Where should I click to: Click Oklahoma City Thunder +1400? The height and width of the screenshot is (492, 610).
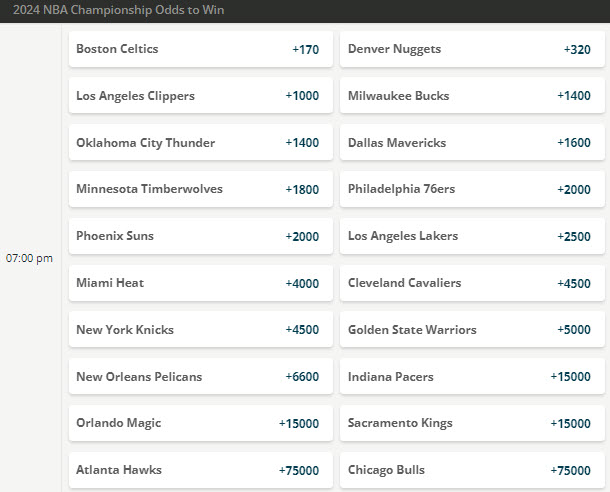201,142
